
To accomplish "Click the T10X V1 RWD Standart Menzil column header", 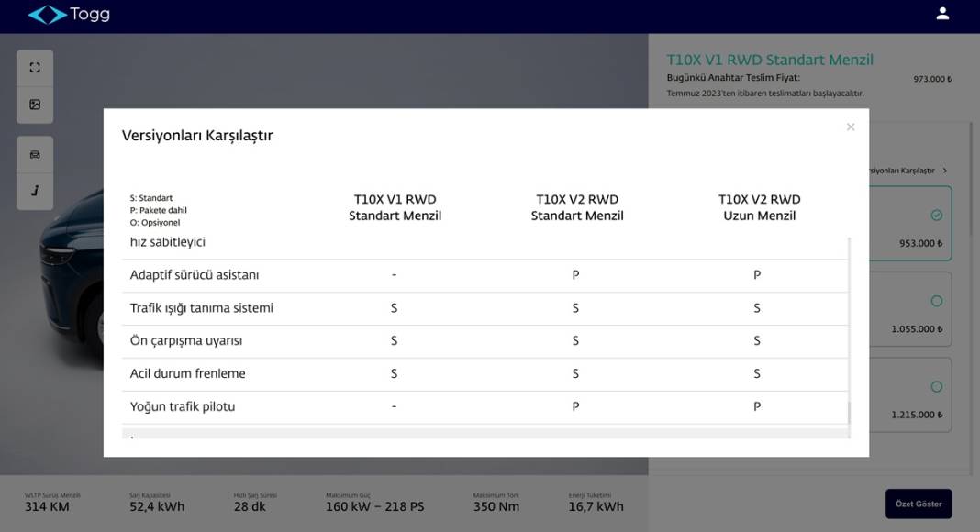I will 395,207.
